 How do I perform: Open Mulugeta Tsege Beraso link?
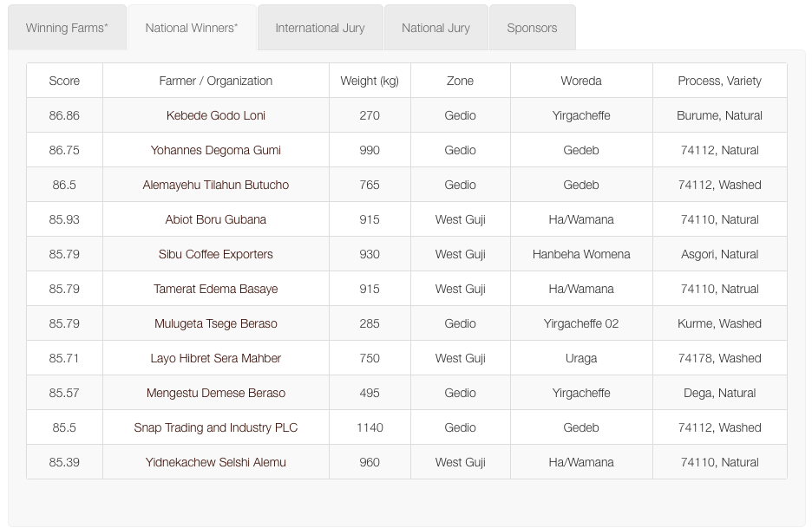coord(216,323)
